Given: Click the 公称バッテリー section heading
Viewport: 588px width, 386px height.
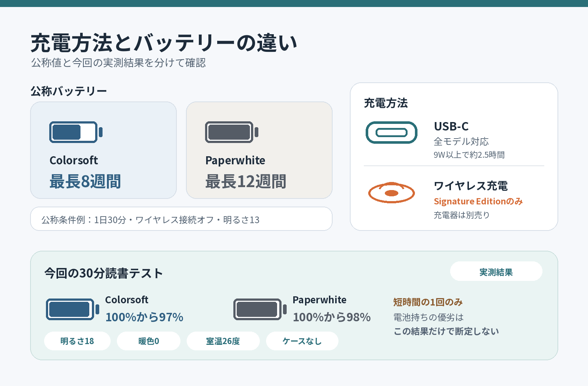Looking at the screenshot, I should click(x=69, y=91).
